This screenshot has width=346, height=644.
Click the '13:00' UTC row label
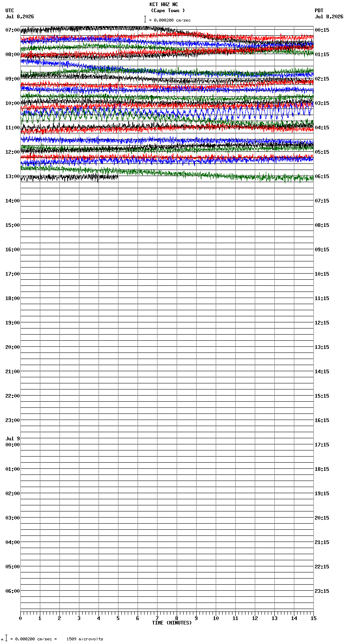(13, 176)
